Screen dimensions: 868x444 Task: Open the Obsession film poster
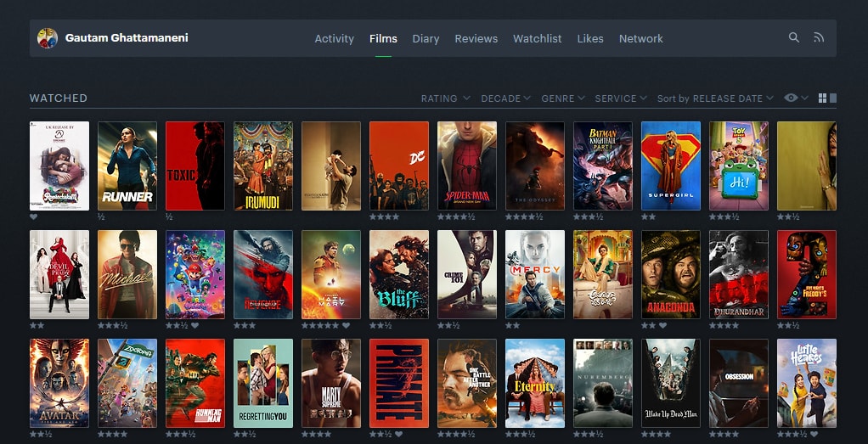coord(738,383)
